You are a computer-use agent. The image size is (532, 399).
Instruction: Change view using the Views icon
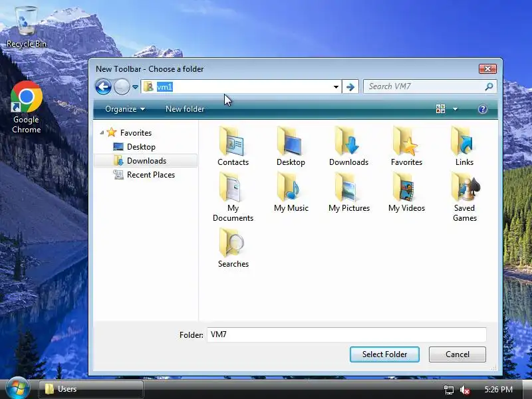coord(440,109)
